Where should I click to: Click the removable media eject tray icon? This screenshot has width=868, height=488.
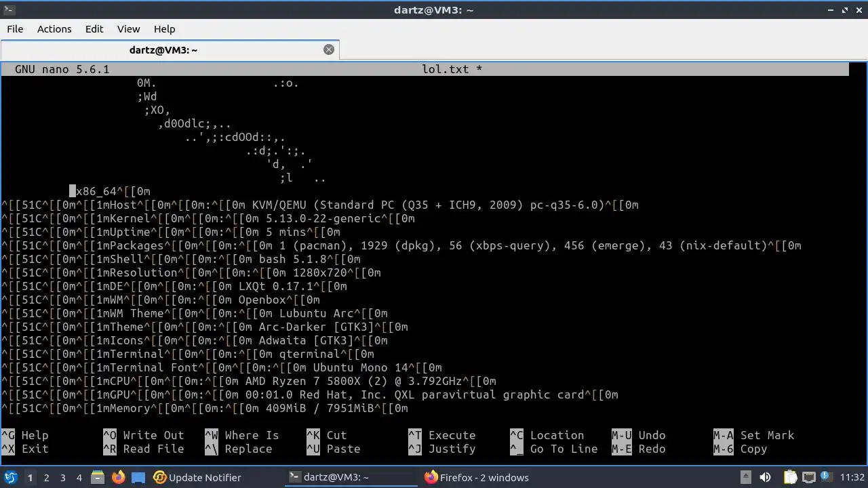pyautogui.click(x=745, y=477)
